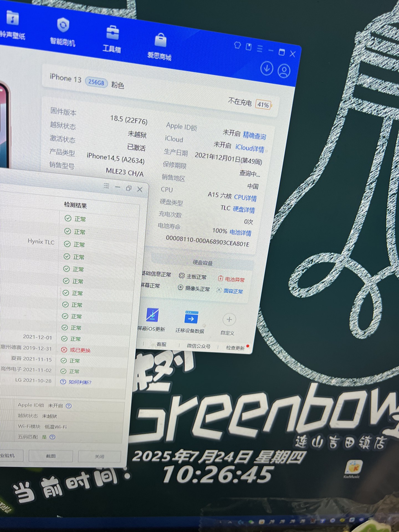Click the 截图 screenshot button

pyautogui.click(x=51, y=456)
